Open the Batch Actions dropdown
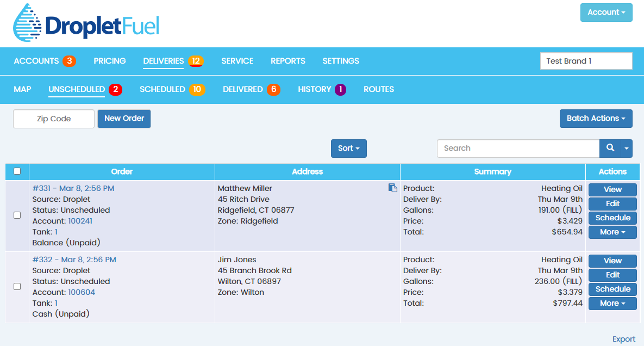644x346 pixels. coord(596,118)
